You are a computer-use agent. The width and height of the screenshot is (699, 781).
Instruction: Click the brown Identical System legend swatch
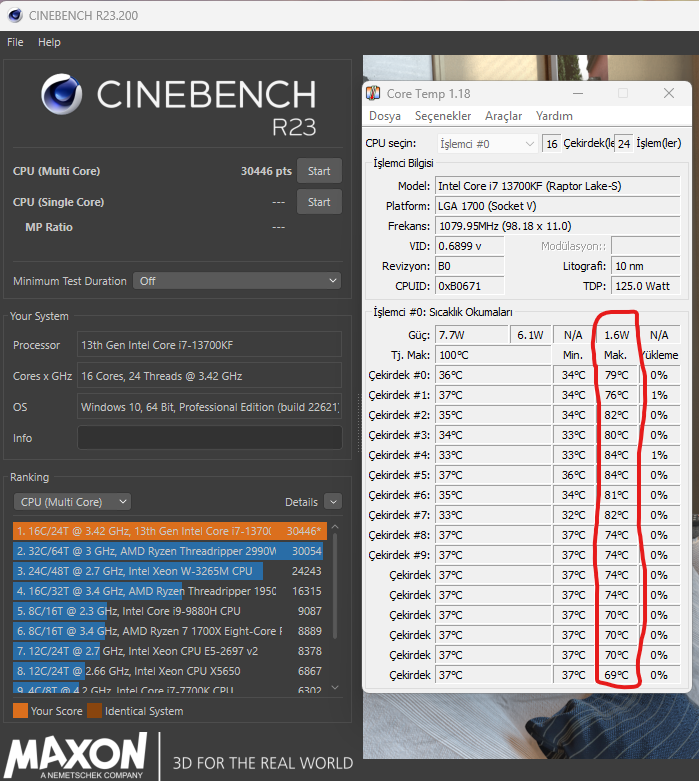tap(95, 711)
